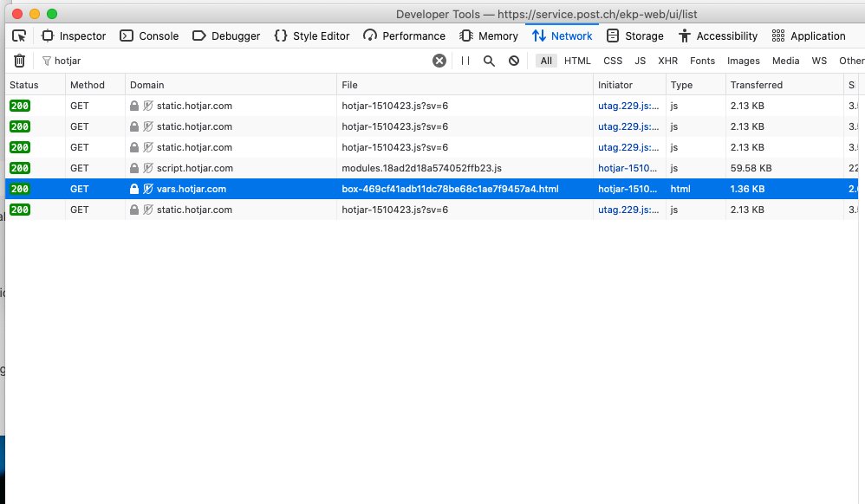
Task: Close the Developer Tools window
Action: pos(17,14)
